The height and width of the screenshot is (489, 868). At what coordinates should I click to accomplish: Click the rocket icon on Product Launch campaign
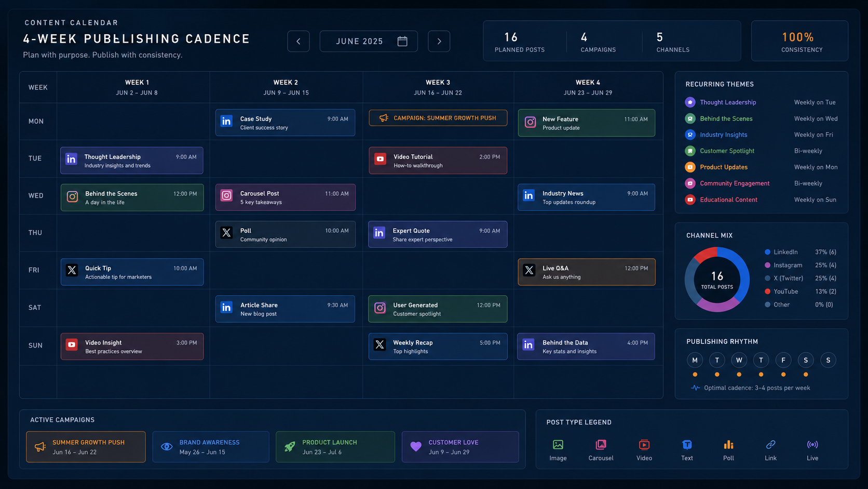290,446
